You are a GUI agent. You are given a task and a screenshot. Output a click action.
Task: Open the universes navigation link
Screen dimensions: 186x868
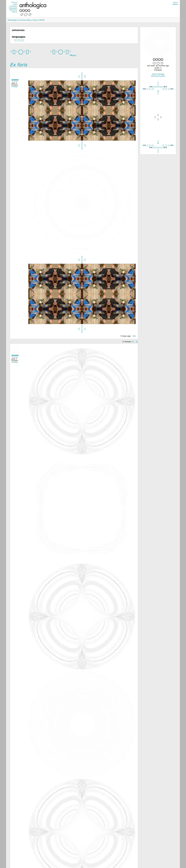coord(13,6)
